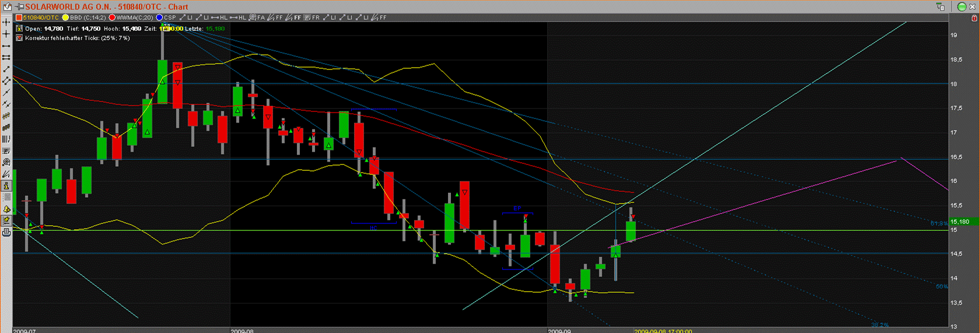This screenshot has height=333, width=980.
Task: Select the move crosshair tool with arrows
Action: [x=6, y=22]
